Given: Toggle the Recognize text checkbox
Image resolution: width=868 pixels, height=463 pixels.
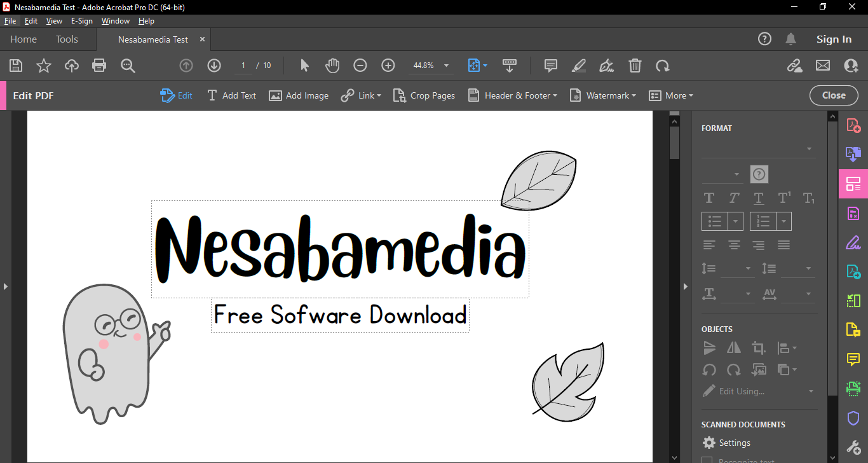Looking at the screenshot, I should click(707, 460).
